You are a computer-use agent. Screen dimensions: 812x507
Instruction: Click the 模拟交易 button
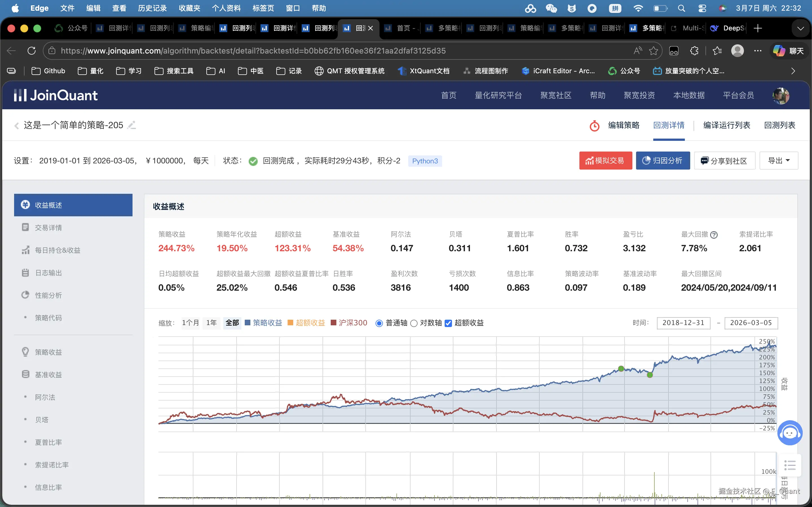click(x=605, y=161)
